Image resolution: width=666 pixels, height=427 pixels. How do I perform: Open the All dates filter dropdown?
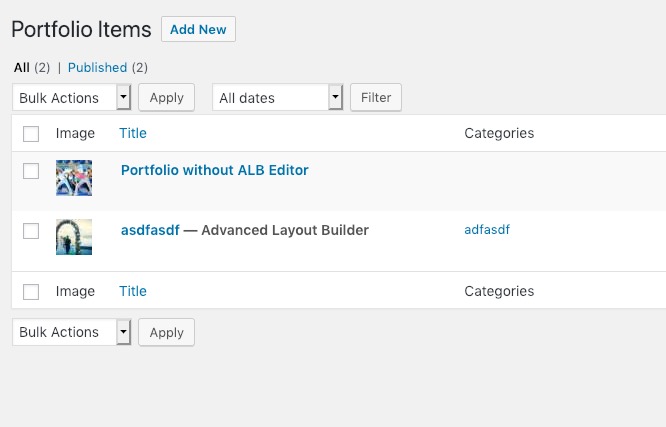point(277,97)
